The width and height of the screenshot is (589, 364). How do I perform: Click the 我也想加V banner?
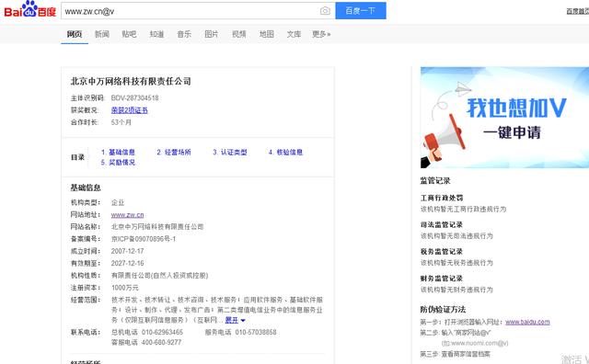coord(504,118)
